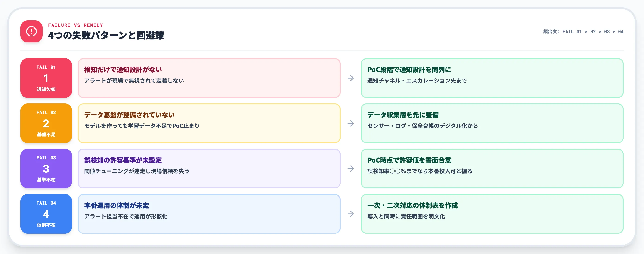Click the 閾値チューニング description text

[x=137, y=171]
